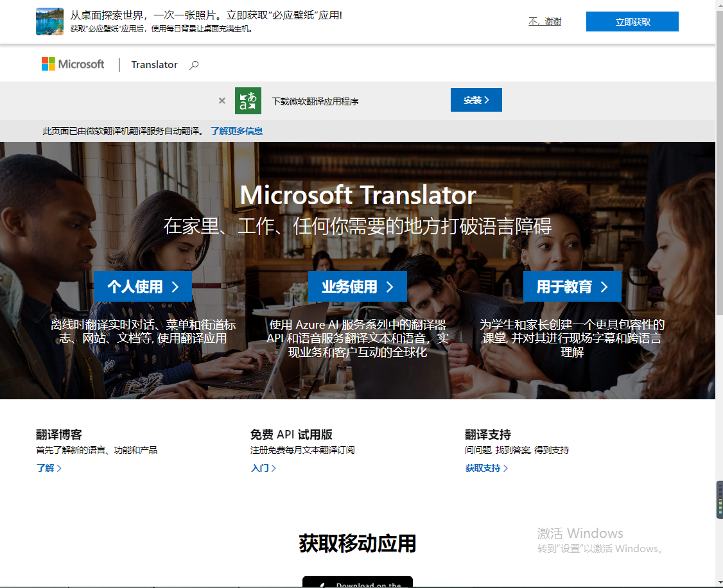Open the 了解更多信息 link

click(x=236, y=131)
